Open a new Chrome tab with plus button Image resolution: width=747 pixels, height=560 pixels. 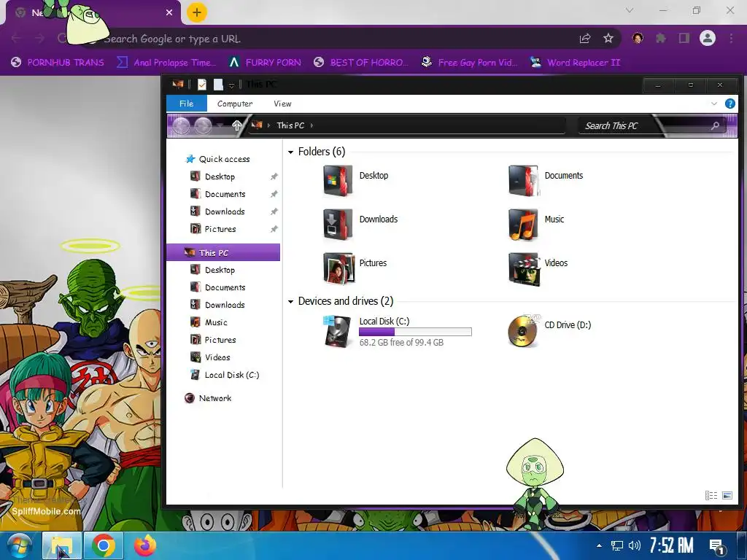click(197, 12)
